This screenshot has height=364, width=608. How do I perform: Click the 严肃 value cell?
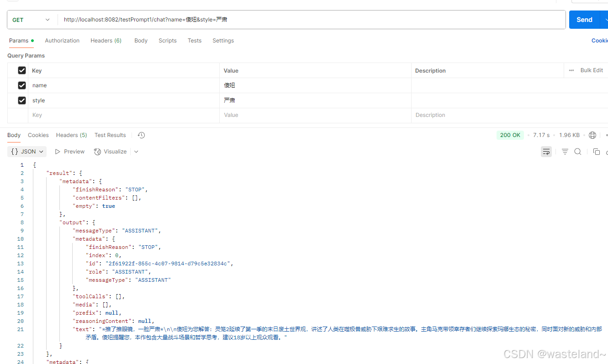coord(315,100)
